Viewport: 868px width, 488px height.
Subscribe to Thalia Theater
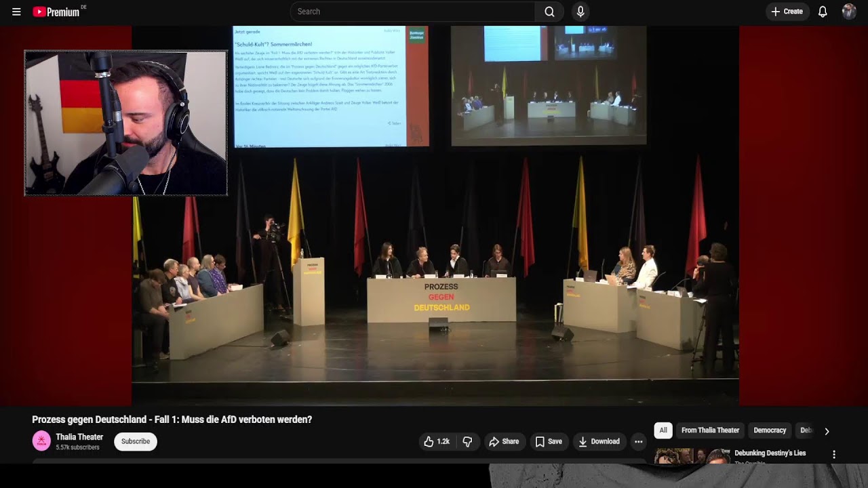coord(136,441)
